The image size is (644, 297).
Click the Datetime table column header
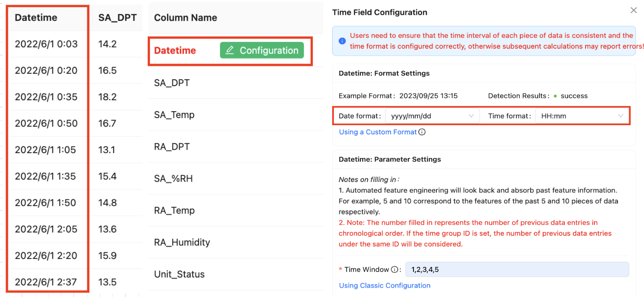36,18
